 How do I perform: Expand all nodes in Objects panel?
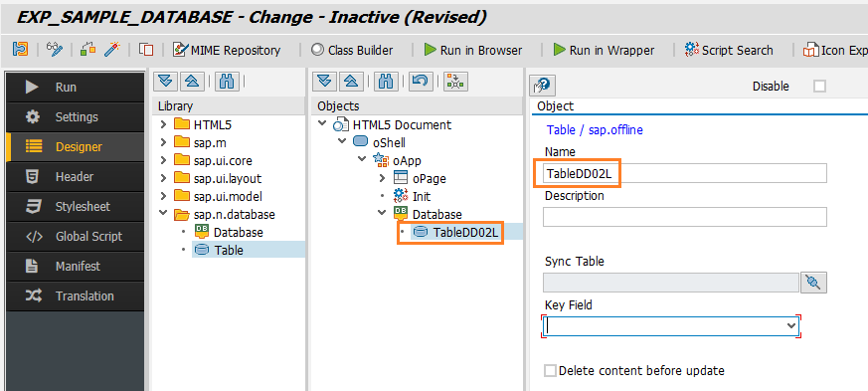[324, 82]
